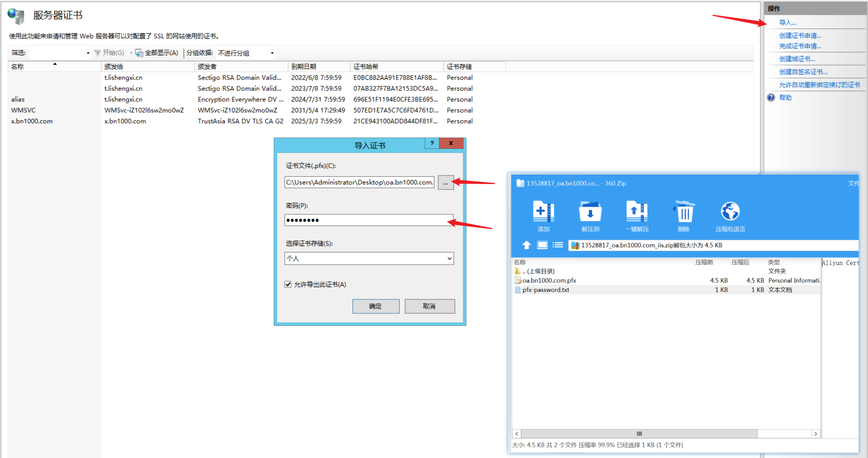Click the parent directory folder icon

[517, 271]
